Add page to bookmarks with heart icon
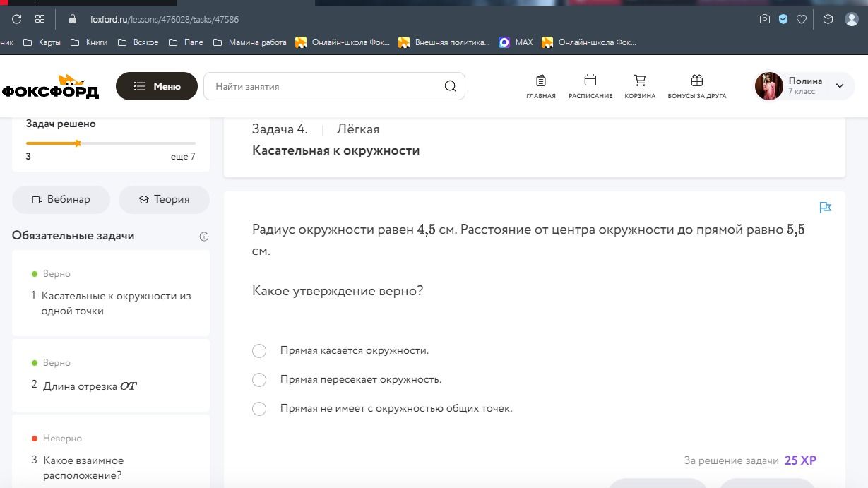The image size is (868, 488). click(801, 19)
